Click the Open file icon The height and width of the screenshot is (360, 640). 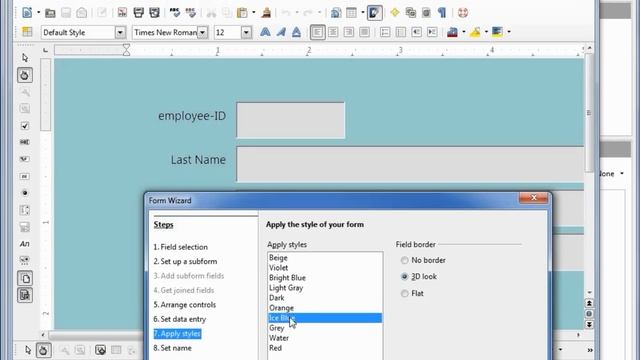(x=50, y=13)
